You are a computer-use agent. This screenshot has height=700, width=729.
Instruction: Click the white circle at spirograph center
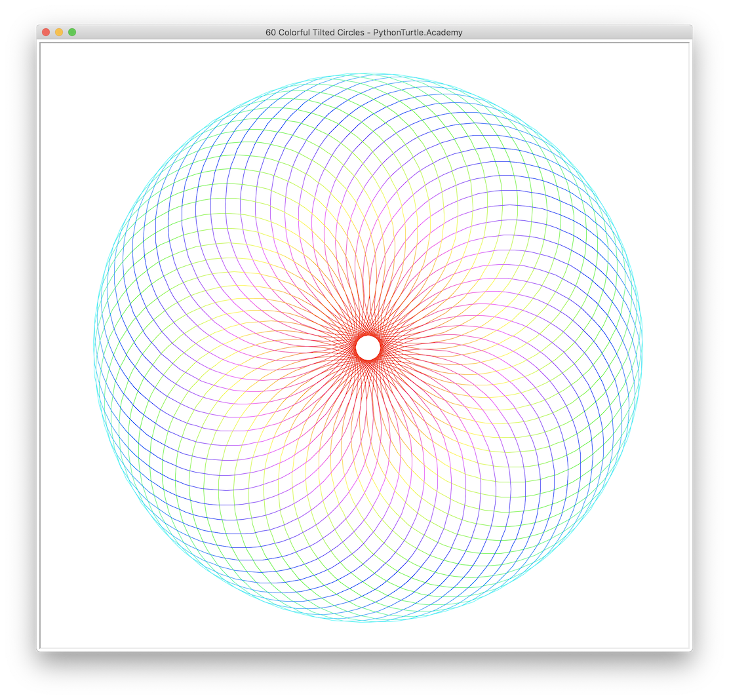pos(368,347)
